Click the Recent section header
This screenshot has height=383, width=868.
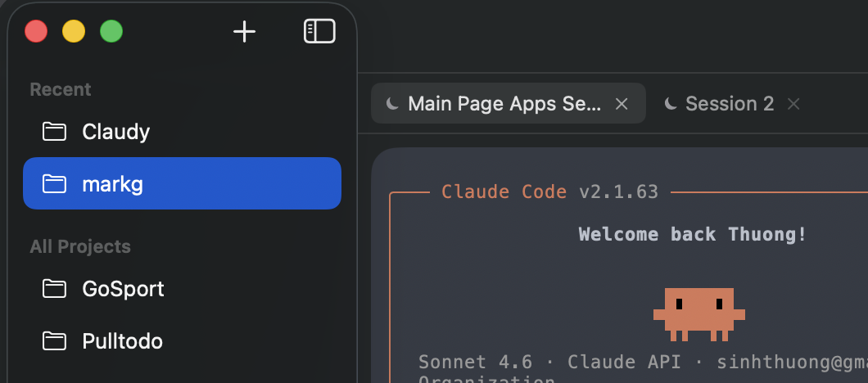[61, 89]
